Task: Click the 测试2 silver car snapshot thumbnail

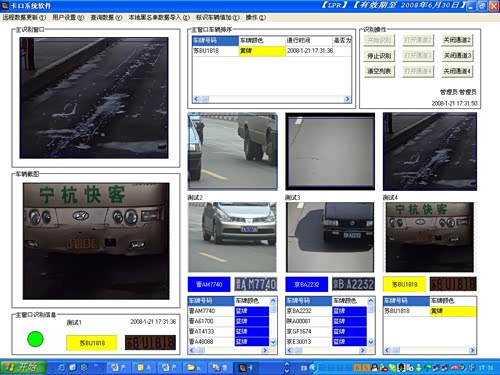Action: coord(232,237)
